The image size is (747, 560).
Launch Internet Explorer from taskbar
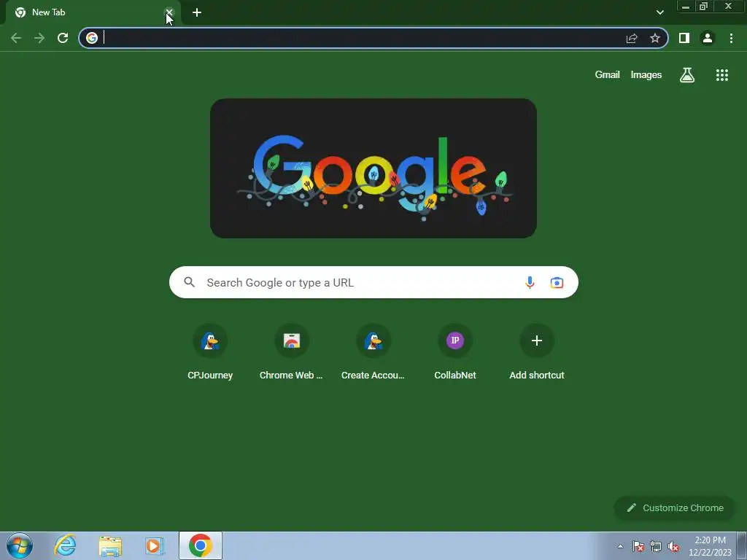(x=65, y=545)
